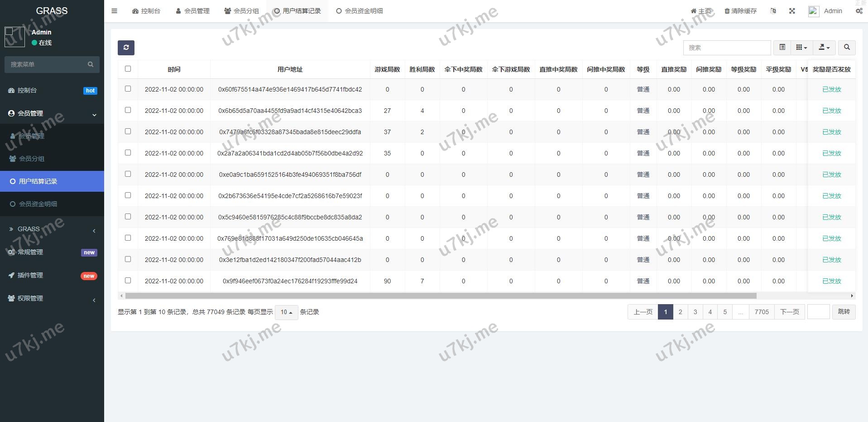Open the language translate icon
868x422 pixels.
click(773, 11)
